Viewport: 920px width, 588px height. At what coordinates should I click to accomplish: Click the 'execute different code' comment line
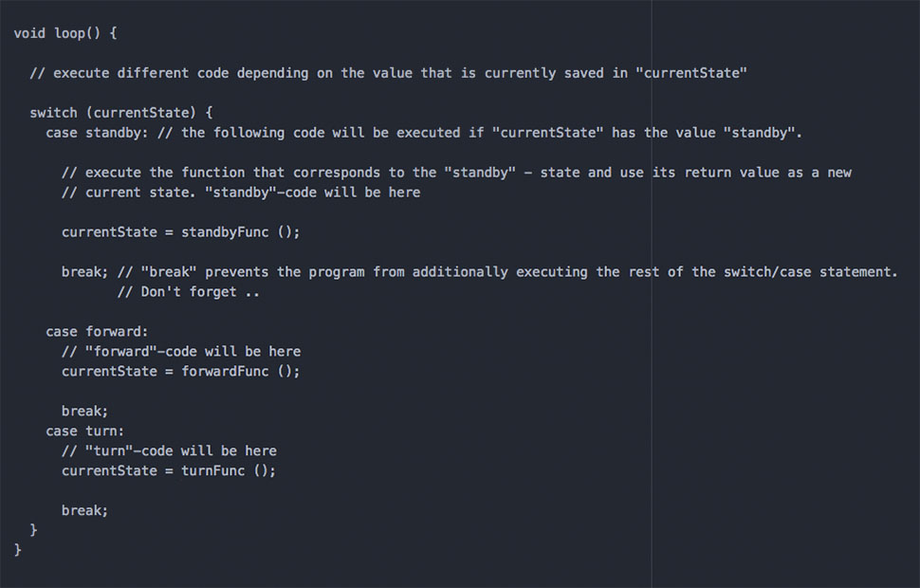pyautogui.click(x=389, y=73)
